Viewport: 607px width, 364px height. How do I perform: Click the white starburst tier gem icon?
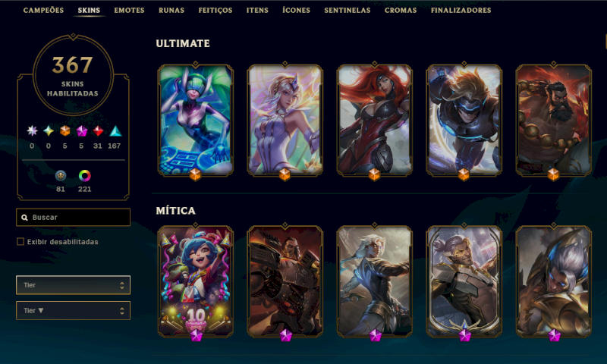[32, 131]
